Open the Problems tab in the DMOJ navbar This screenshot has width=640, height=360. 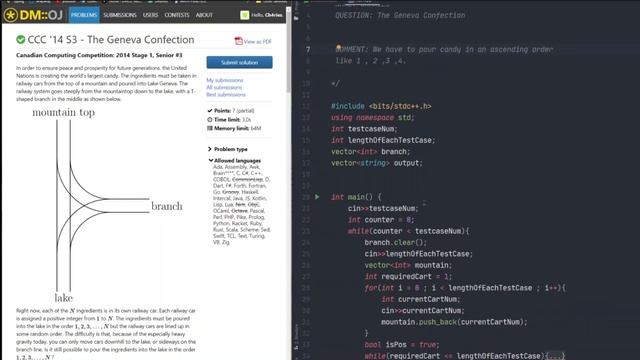coord(84,15)
